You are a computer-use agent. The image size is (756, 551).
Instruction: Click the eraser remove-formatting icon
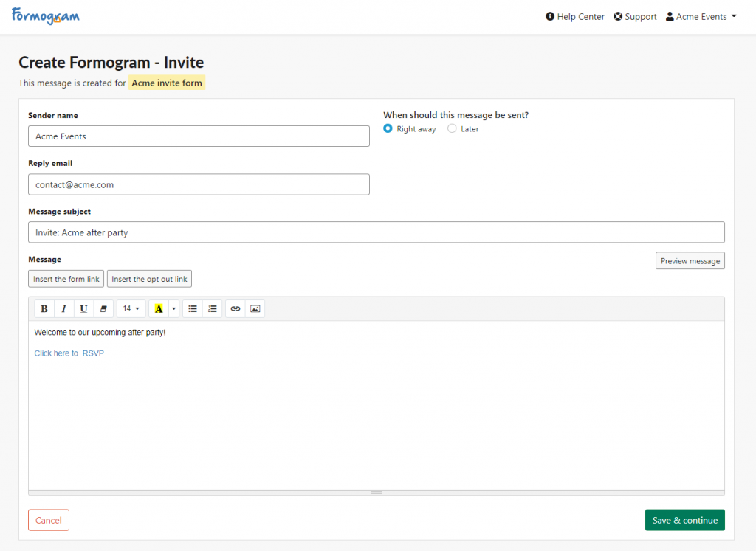pyautogui.click(x=103, y=309)
